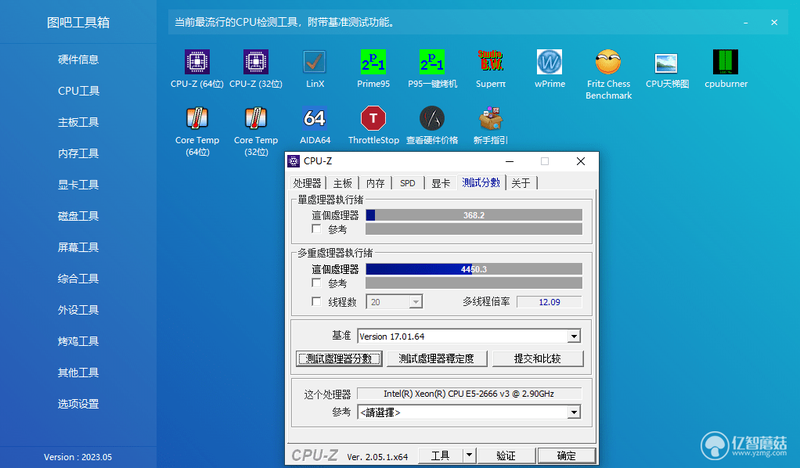Image resolution: width=800 pixels, height=468 pixels.
Task: Switch to the 主板 tab in CPU-Z
Action: [342, 183]
